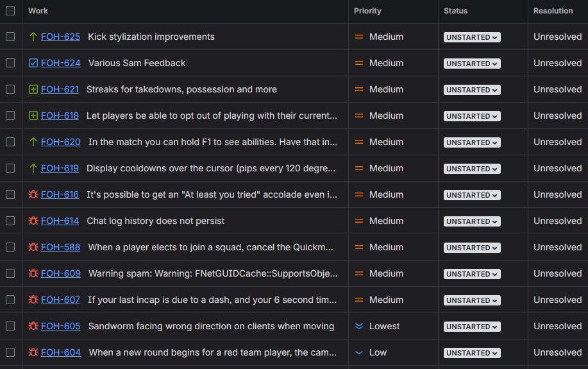Click the Medium priority icon for FOH-625

click(359, 37)
